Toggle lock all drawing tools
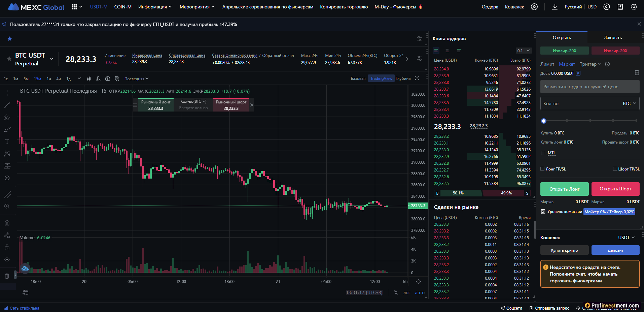 (7, 247)
